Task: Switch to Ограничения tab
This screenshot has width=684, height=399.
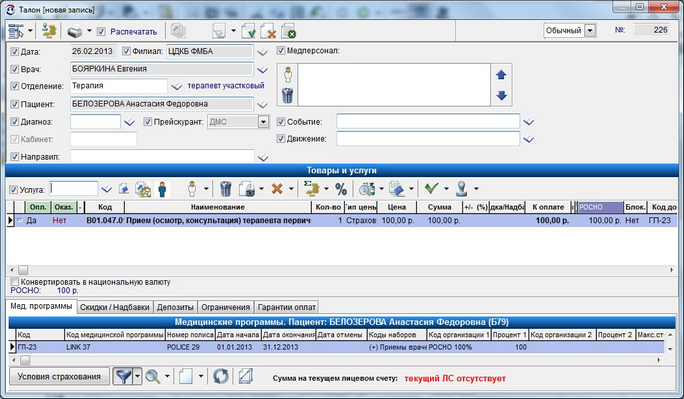Action: 226,307
